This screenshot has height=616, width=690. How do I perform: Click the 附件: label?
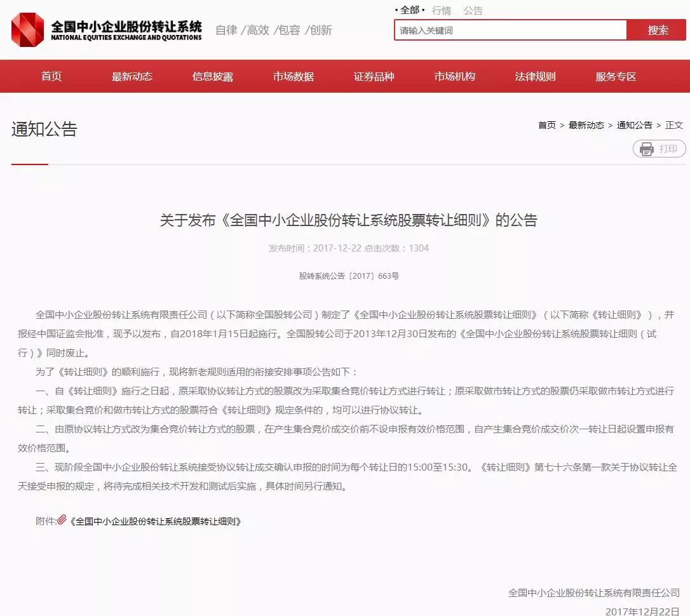(x=46, y=521)
